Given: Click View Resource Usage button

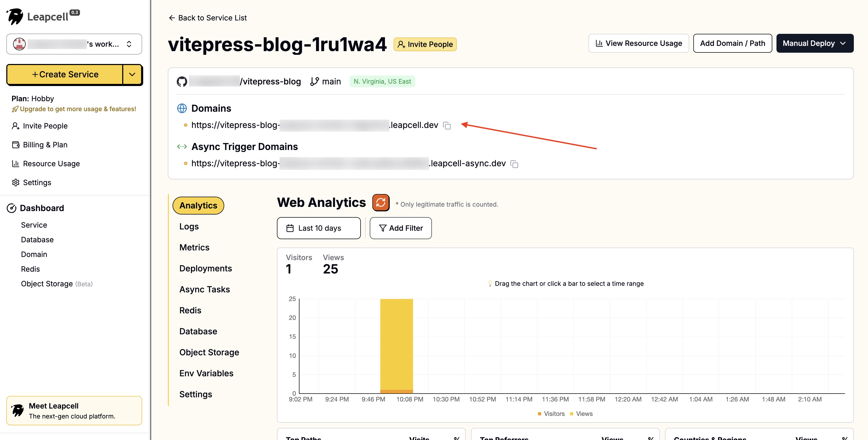Looking at the screenshot, I should 639,43.
